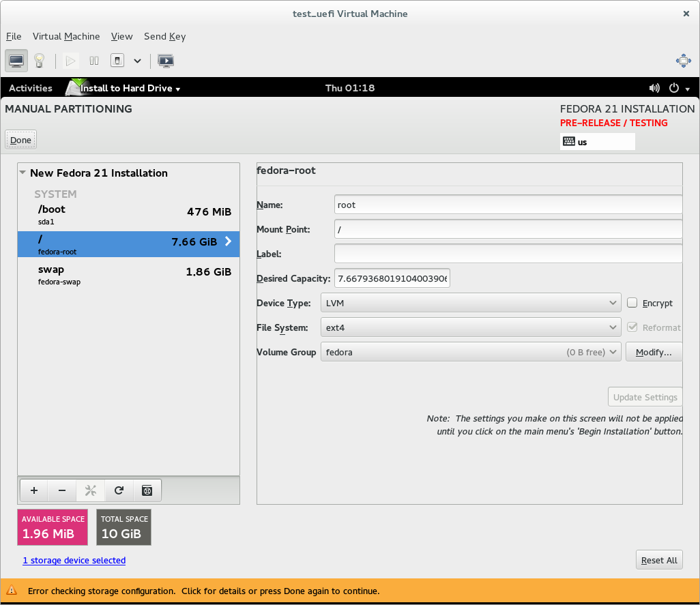700x605 pixels.
Task: Click the warning triangle icon
Action: [12, 591]
